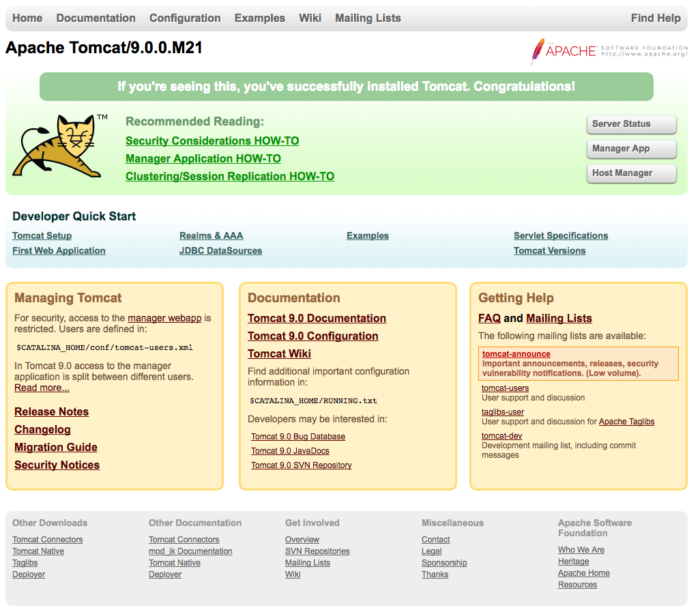Open Tomcat Connectors under Other Documentation
The image size is (700, 612).
pyautogui.click(x=184, y=540)
